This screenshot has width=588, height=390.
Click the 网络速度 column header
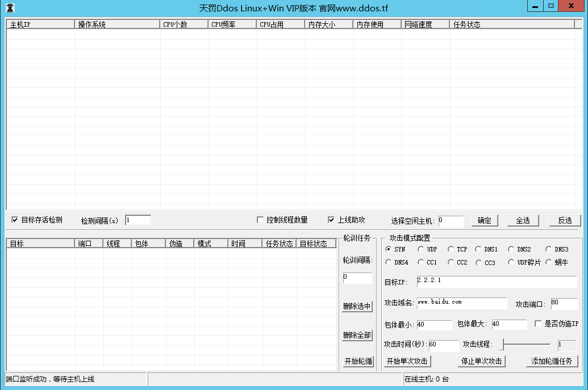point(426,24)
